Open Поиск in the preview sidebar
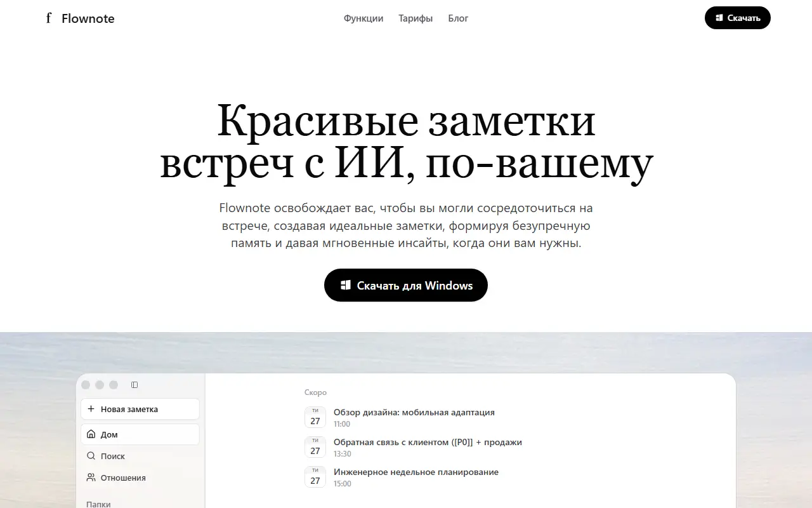This screenshot has width=812, height=508. (140, 456)
